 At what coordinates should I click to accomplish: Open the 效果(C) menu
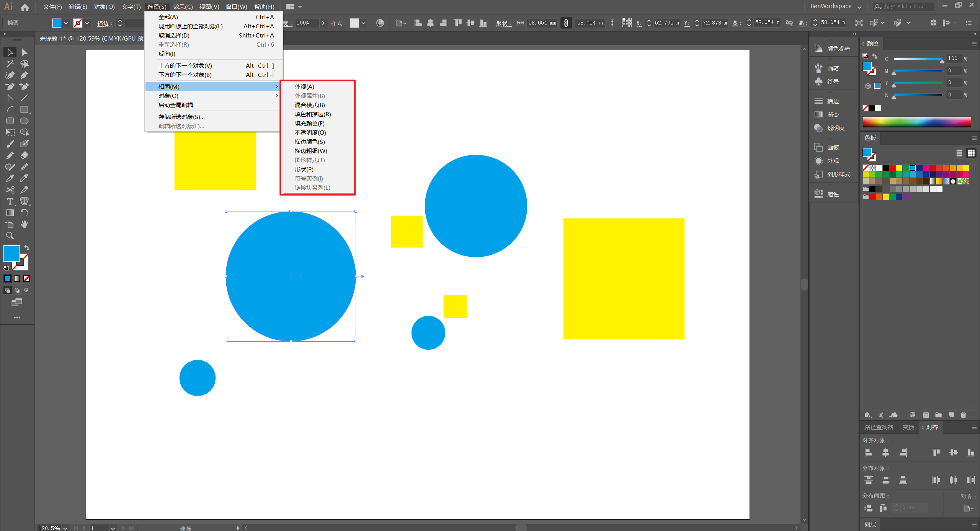click(x=183, y=7)
